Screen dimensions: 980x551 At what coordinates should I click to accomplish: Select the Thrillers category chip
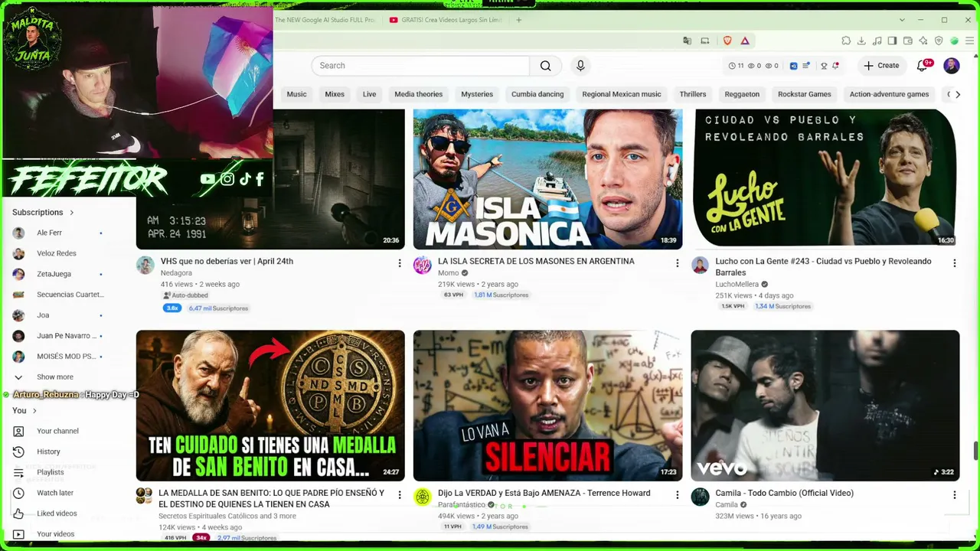[x=693, y=94]
